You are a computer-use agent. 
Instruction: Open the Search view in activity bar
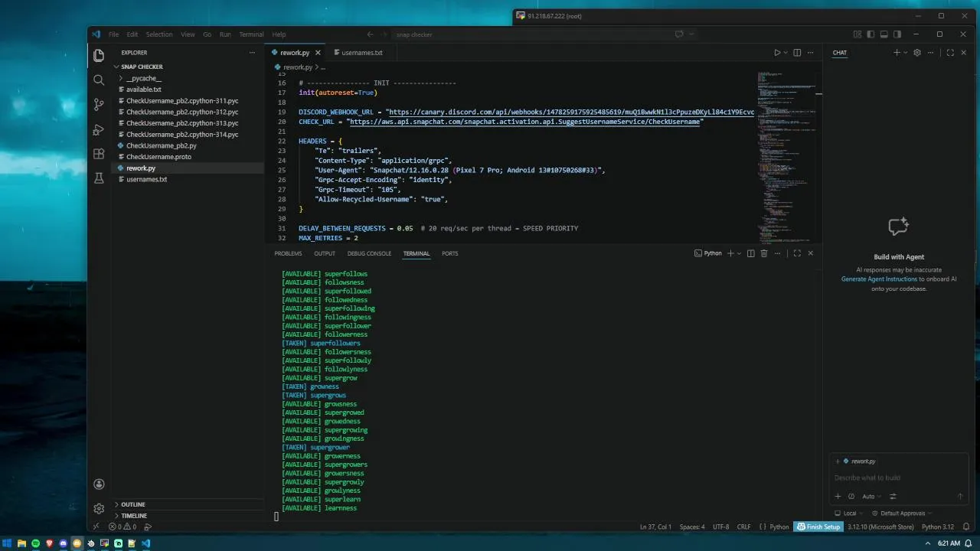98,80
